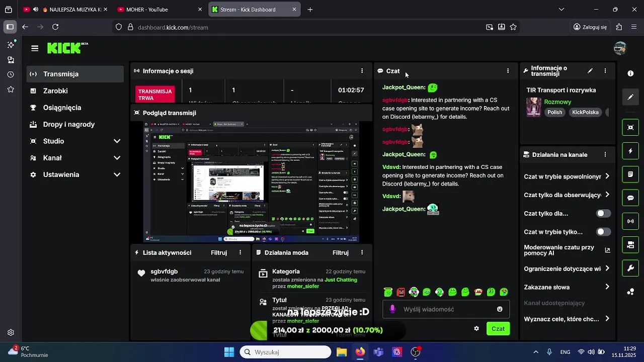Screen dimensions: 644x362
Task: Toggle the Czat w trybie tylko... switch
Action: pyautogui.click(x=603, y=232)
